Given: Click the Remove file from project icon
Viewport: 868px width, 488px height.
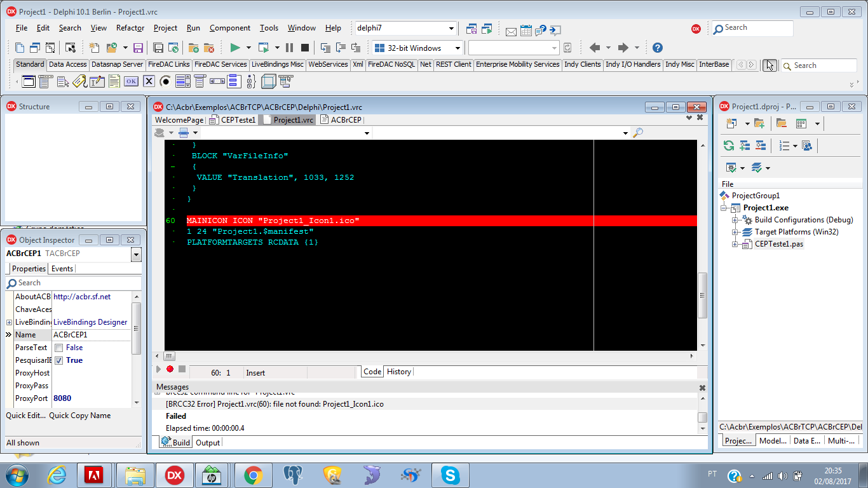Looking at the screenshot, I should [208, 48].
